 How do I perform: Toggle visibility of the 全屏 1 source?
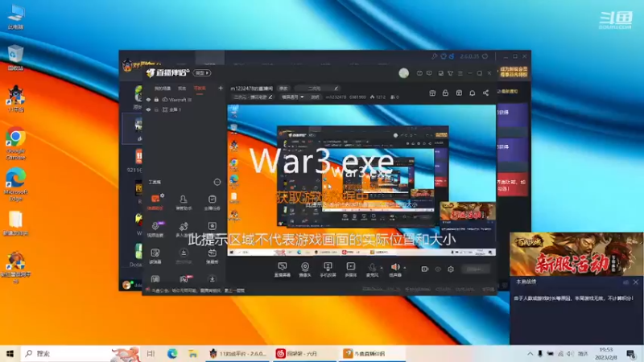coord(149,109)
